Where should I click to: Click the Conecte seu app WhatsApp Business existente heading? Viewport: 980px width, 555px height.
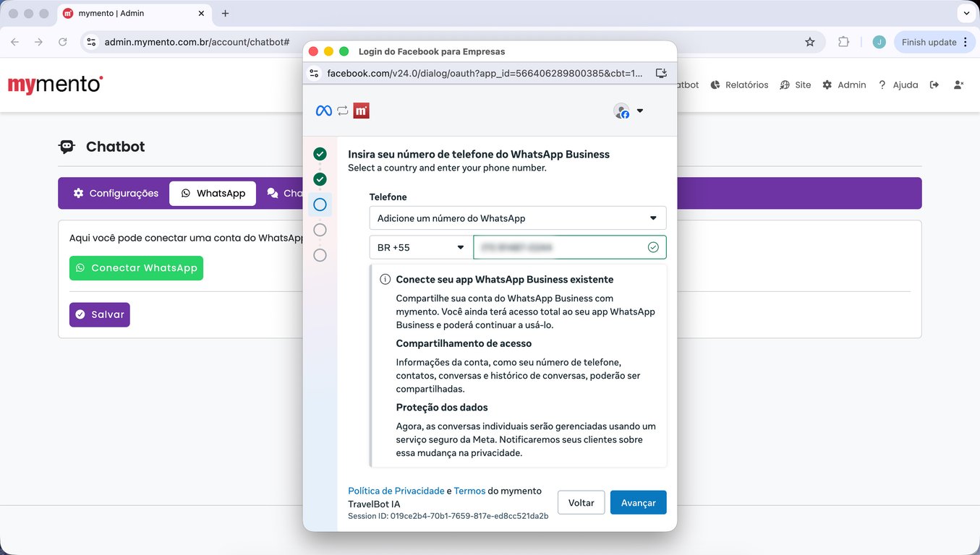(x=505, y=280)
